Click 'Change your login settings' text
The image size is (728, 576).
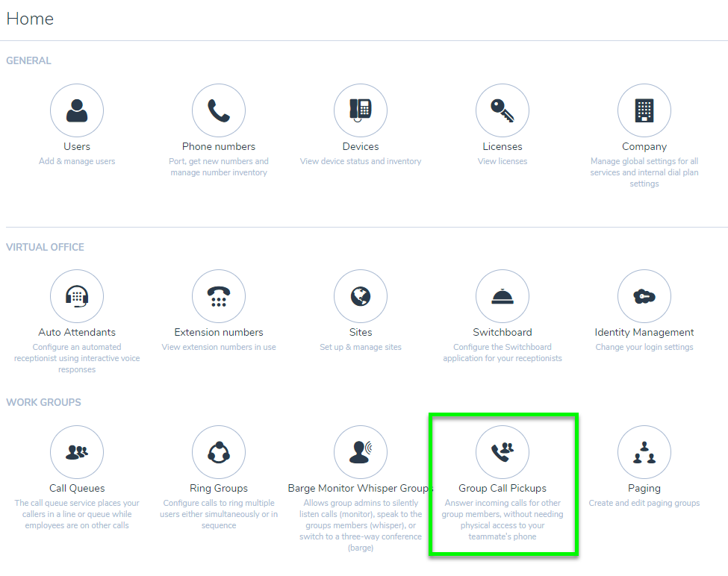[644, 348]
